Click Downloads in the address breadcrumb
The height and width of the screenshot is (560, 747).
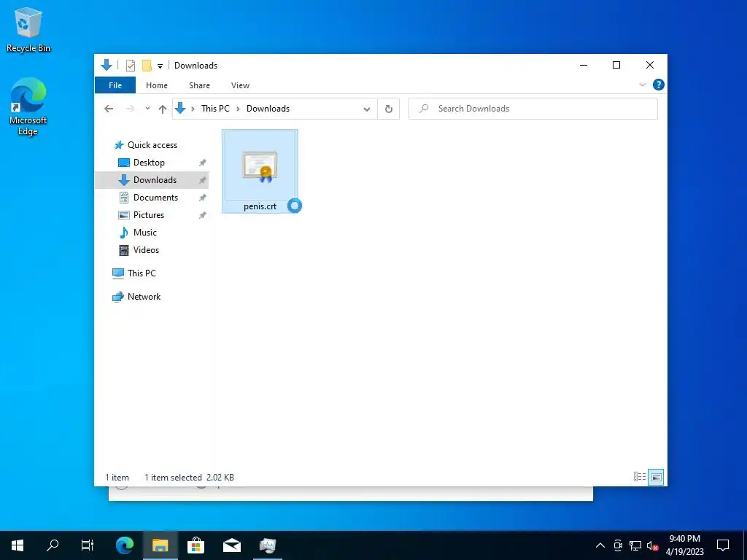[x=268, y=109]
